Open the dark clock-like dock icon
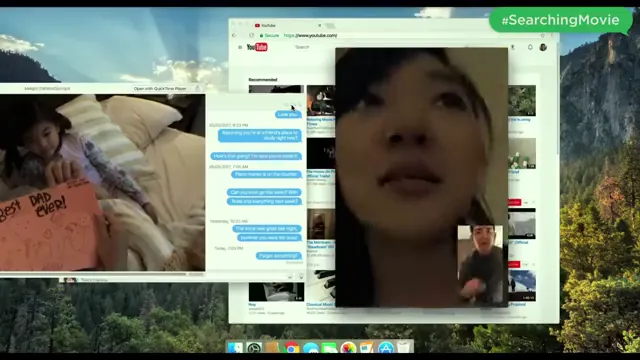This screenshot has width=640, height=360. [254, 348]
